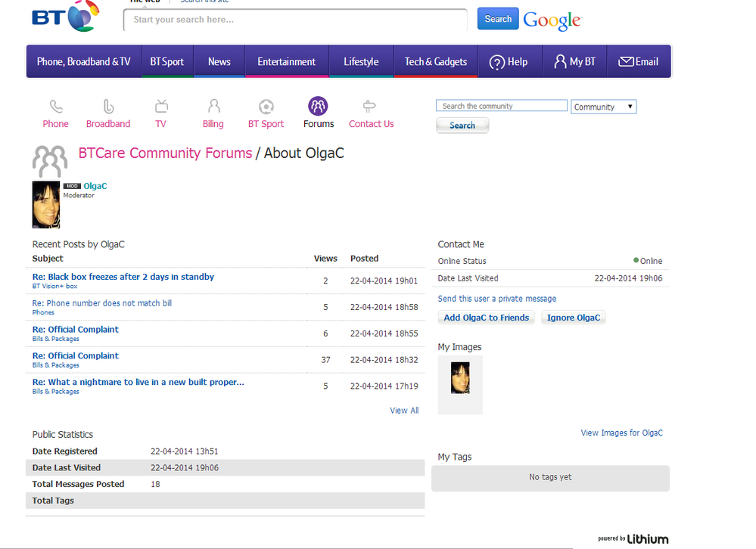Open the News navigation tab
This screenshot has width=756, height=549.
(x=219, y=62)
